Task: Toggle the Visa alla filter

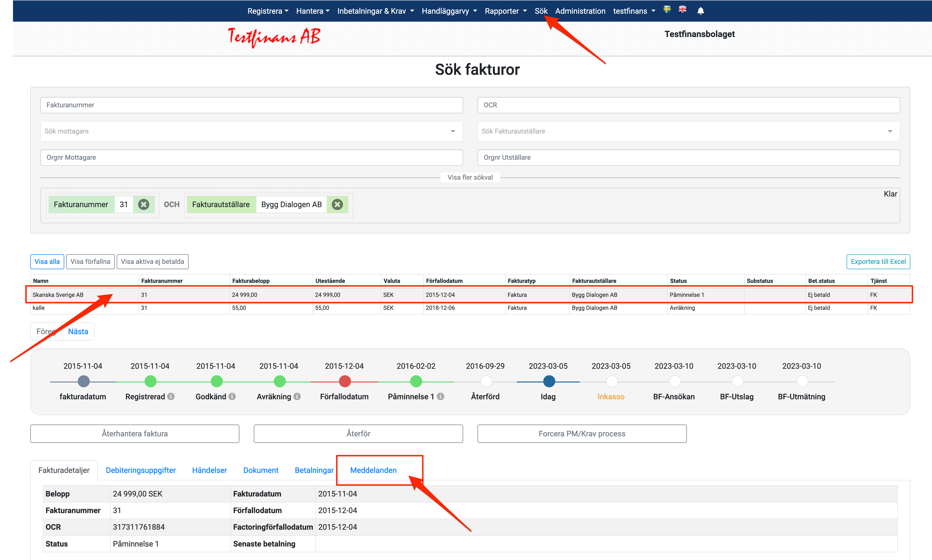Action: coord(47,261)
